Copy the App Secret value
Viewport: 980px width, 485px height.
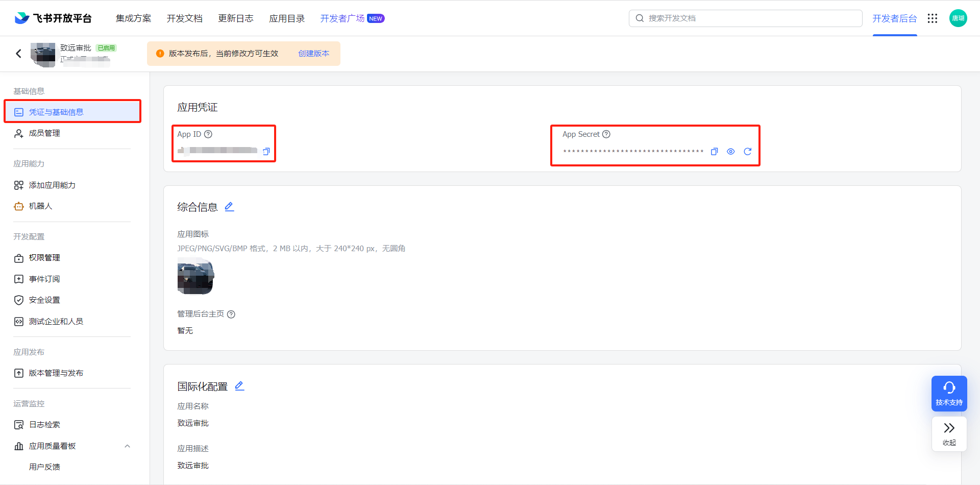tap(715, 152)
